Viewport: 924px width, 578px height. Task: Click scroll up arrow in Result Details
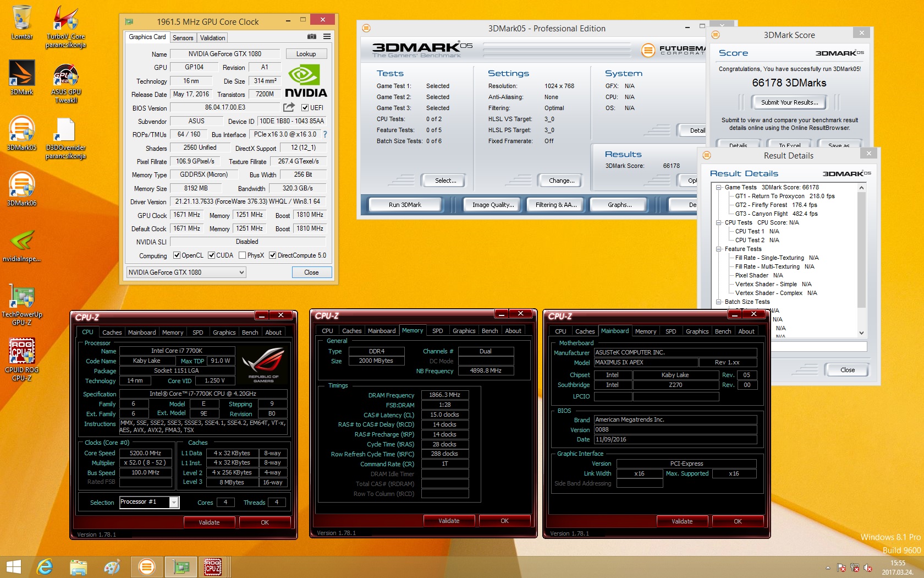(861, 188)
